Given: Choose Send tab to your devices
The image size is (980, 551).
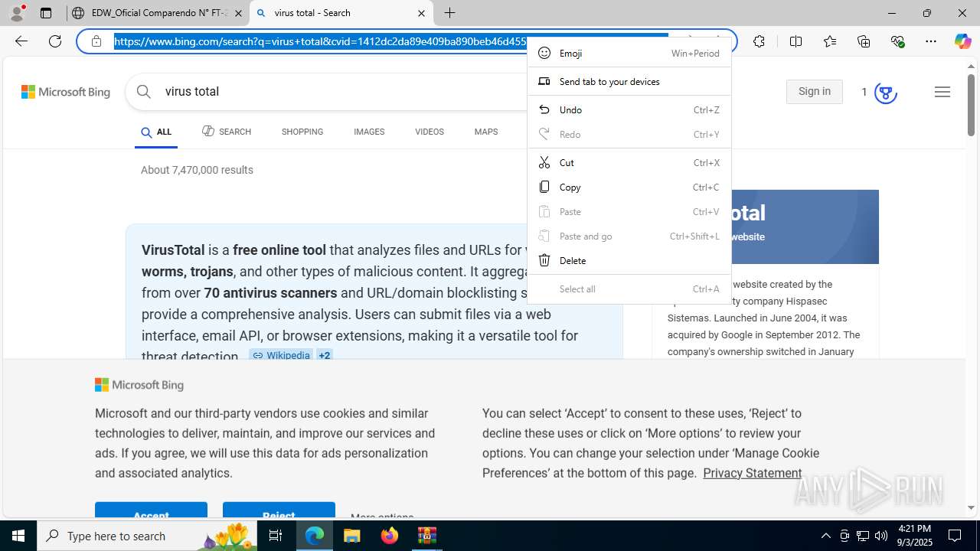Looking at the screenshot, I should [x=629, y=81].
